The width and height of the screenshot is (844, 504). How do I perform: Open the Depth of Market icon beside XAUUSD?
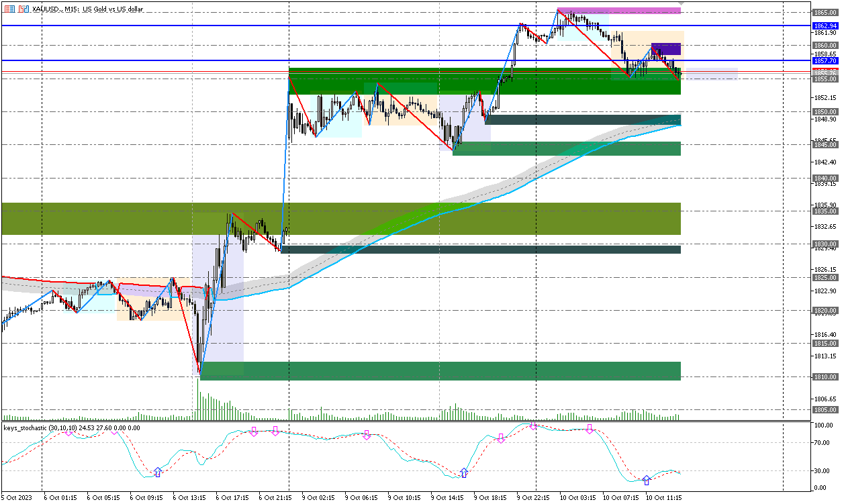[9, 9]
